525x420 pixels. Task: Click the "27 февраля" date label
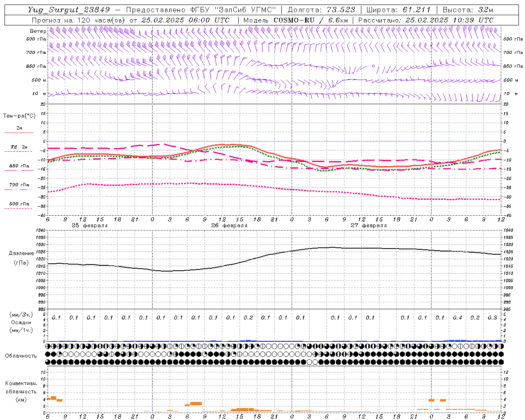[x=369, y=226]
